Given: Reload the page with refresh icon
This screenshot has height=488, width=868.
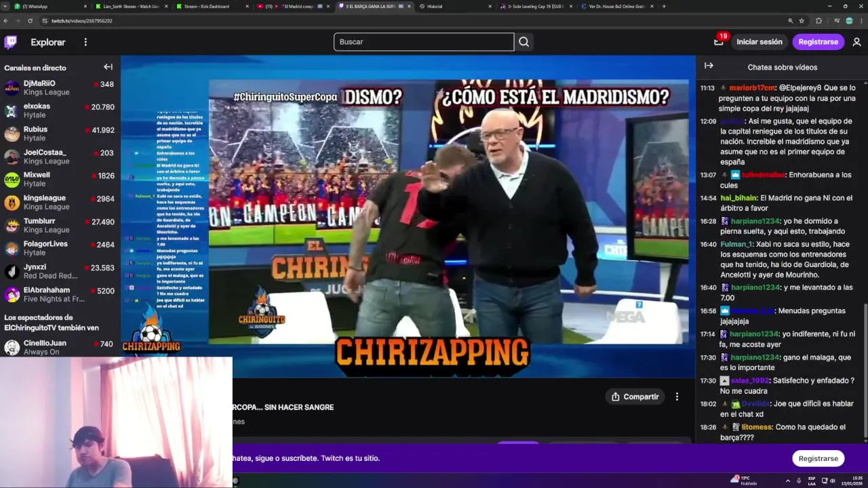Looking at the screenshot, I should [x=29, y=21].
